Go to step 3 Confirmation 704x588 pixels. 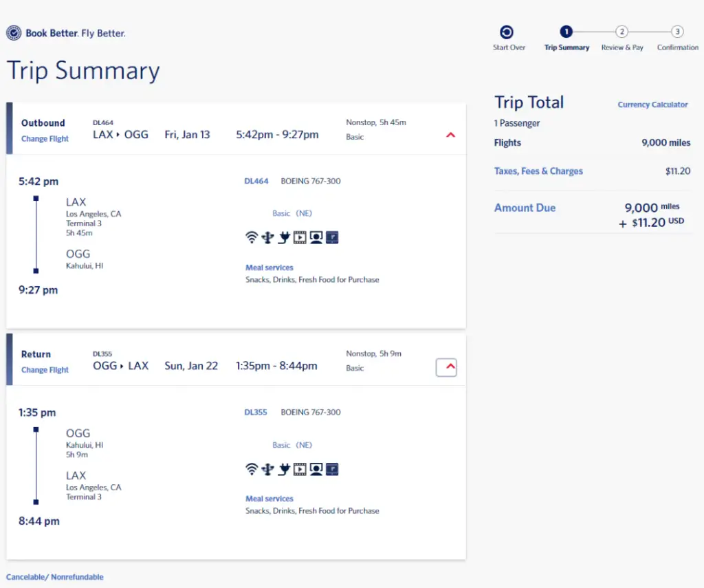coord(677,32)
